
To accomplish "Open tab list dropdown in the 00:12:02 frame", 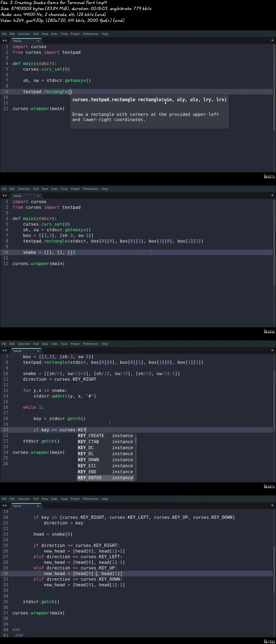I will [272, 505].
